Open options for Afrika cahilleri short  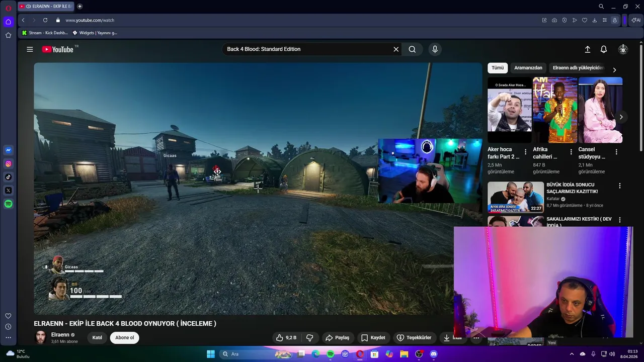(x=571, y=152)
